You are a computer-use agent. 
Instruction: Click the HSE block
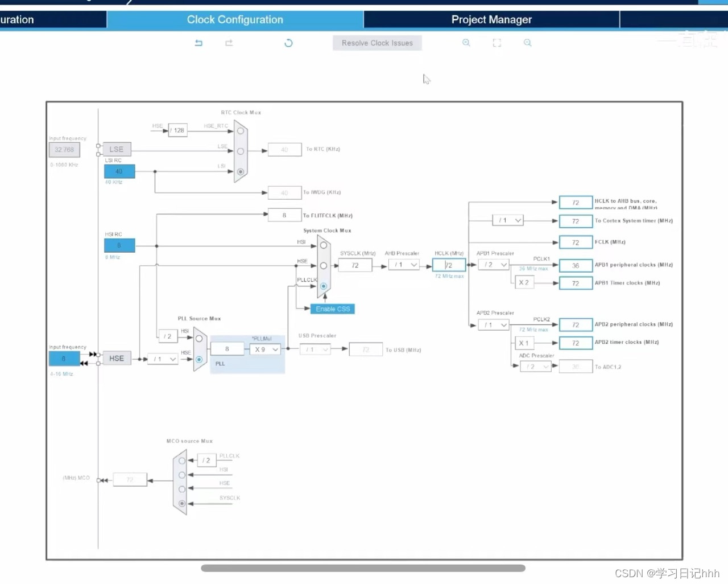click(x=117, y=359)
